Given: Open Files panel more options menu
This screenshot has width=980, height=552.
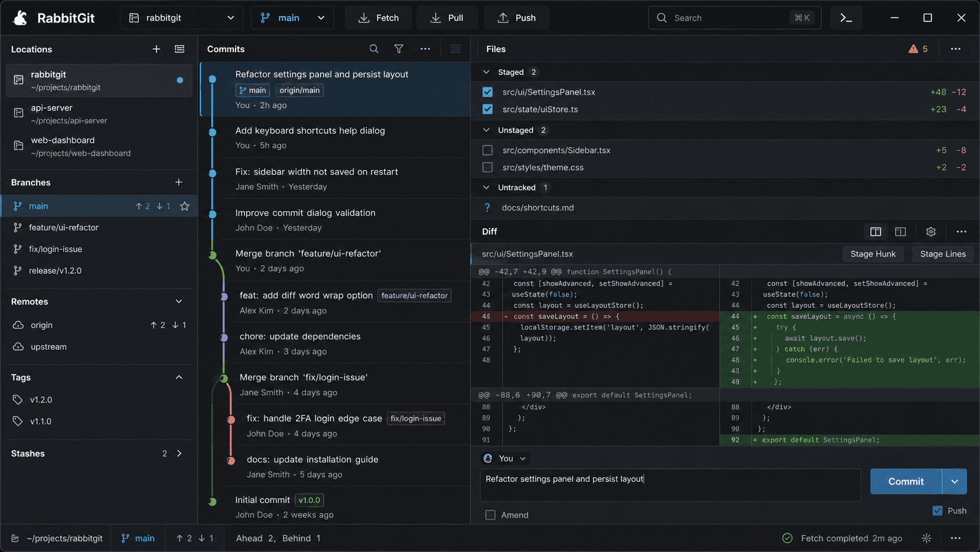Looking at the screenshot, I should coord(955,49).
